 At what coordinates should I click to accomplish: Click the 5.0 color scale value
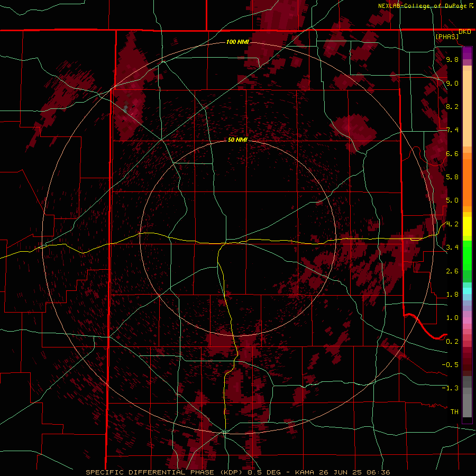coord(452,200)
